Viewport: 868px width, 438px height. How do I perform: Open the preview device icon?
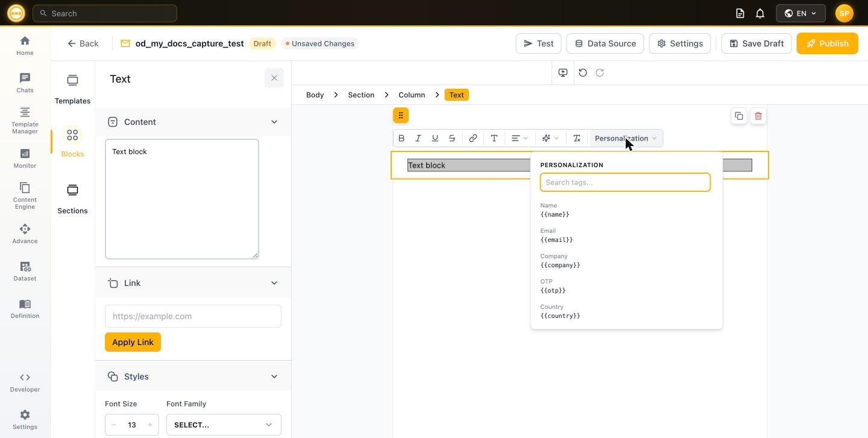coord(563,72)
